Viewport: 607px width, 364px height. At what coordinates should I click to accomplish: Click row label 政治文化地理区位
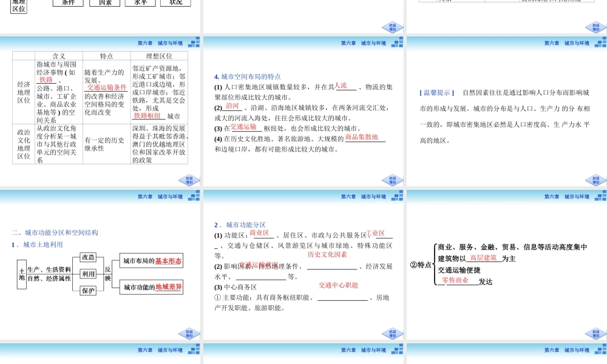pyautogui.click(x=24, y=144)
